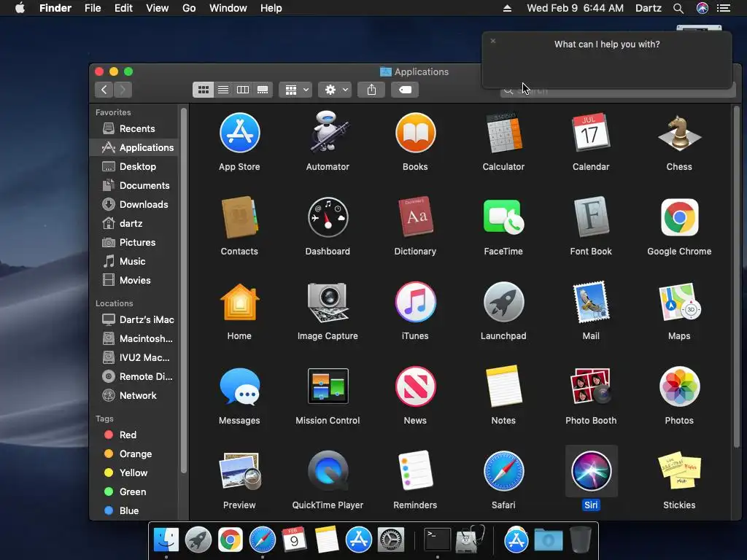The height and width of the screenshot is (560, 747).
Task: Click the Image Capture app icon
Action: (328, 303)
